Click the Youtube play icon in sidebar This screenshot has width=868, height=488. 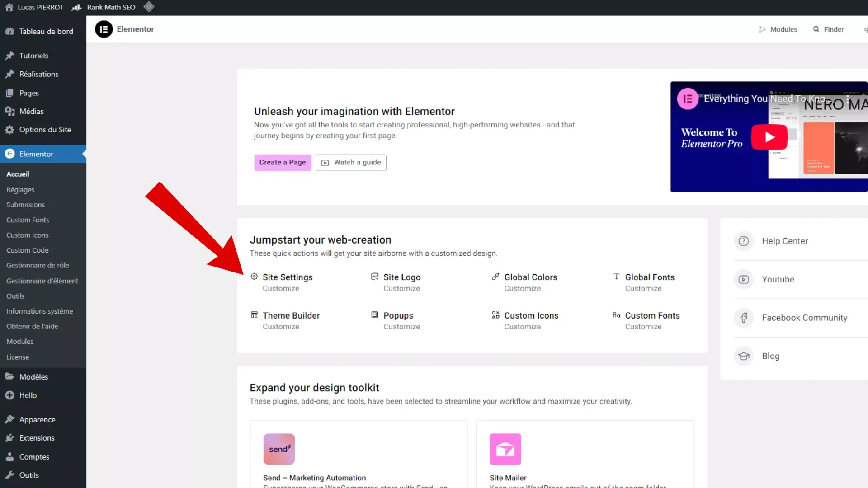[744, 280]
